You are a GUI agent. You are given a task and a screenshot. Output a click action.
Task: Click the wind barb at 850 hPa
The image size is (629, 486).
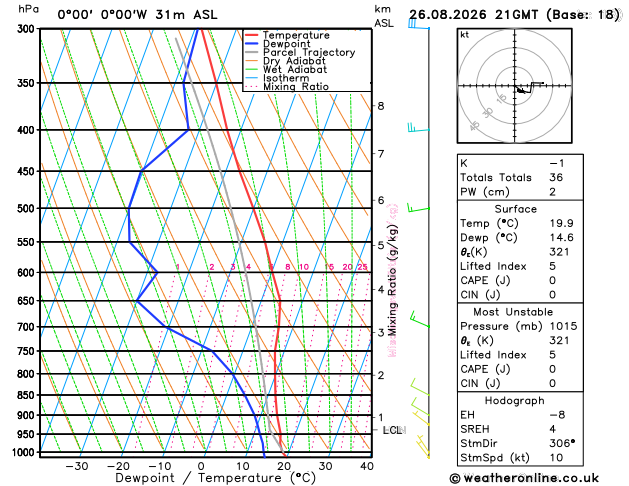click(x=420, y=387)
